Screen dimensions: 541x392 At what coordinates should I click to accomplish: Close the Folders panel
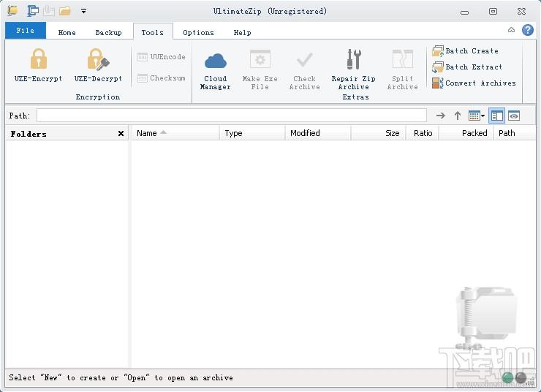click(x=121, y=134)
